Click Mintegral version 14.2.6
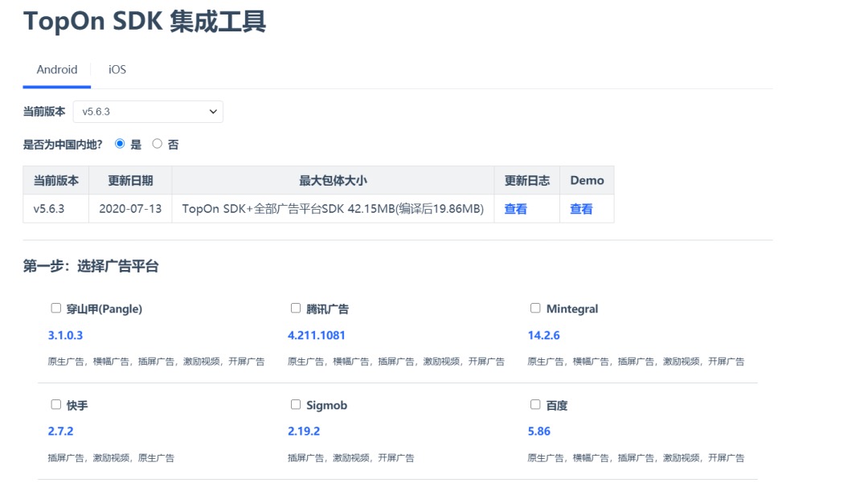The width and height of the screenshot is (868, 487). coord(543,335)
